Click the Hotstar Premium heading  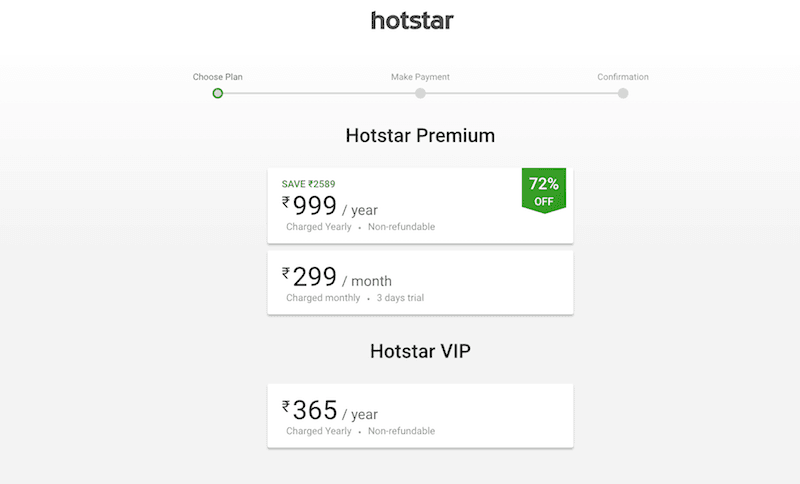tap(420, 136)
